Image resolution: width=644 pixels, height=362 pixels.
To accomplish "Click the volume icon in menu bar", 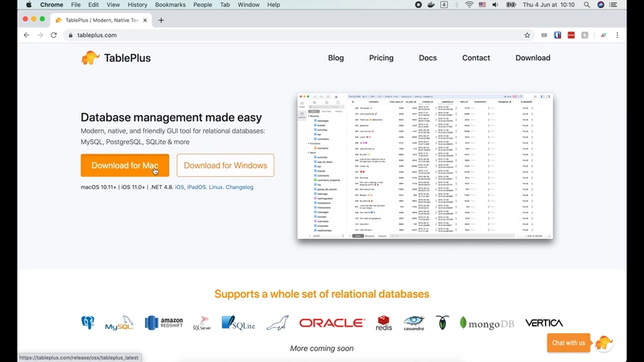I will coord(495,5).
